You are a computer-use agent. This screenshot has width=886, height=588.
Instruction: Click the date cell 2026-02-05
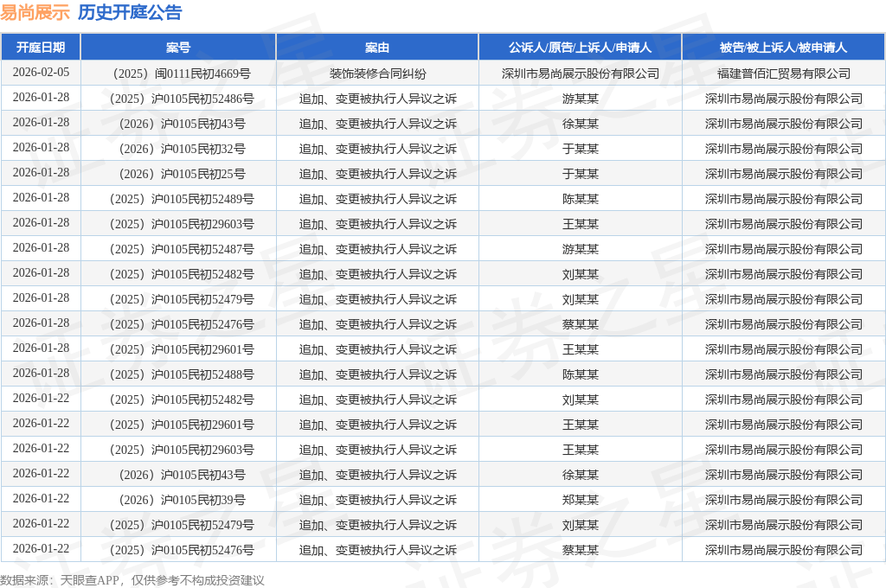click(41, 73)
